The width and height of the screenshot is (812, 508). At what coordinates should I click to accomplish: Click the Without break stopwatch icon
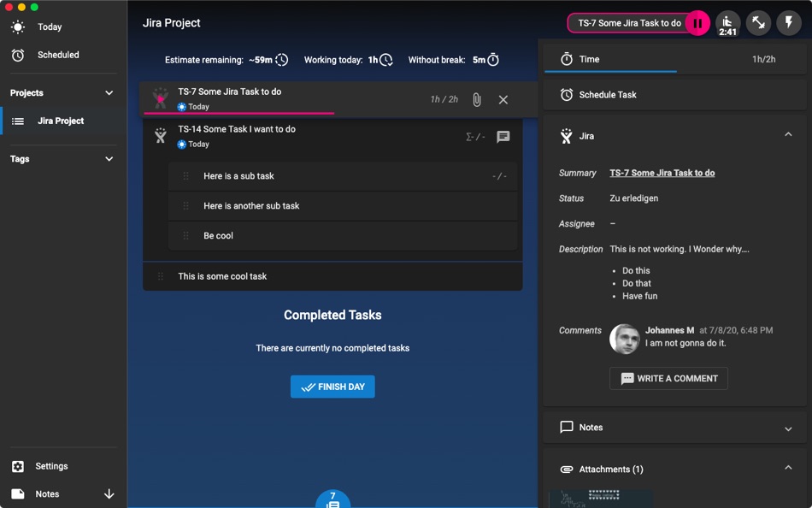pos(493,60)
